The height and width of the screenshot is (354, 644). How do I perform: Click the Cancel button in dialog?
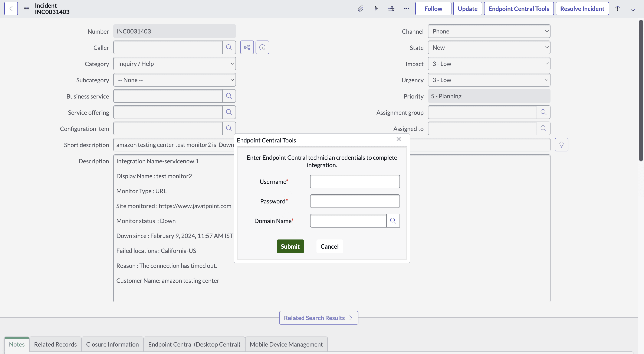[329, 246]
